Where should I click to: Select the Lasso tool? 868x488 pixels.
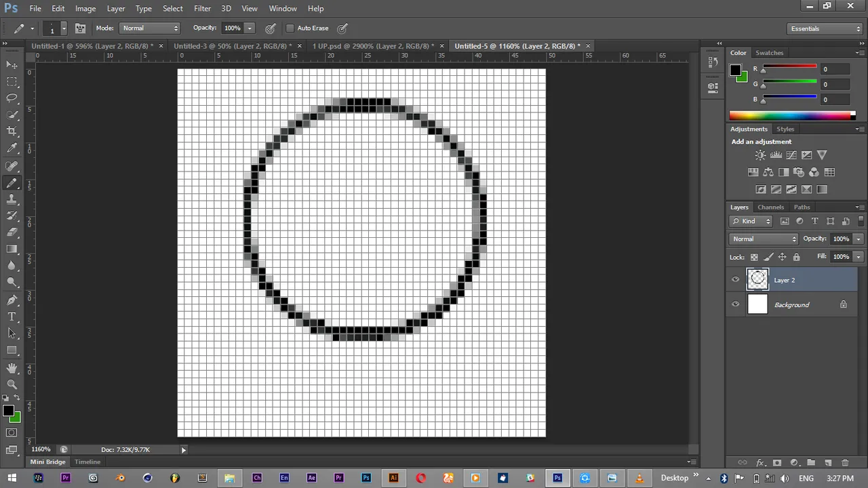click(12, 98)
